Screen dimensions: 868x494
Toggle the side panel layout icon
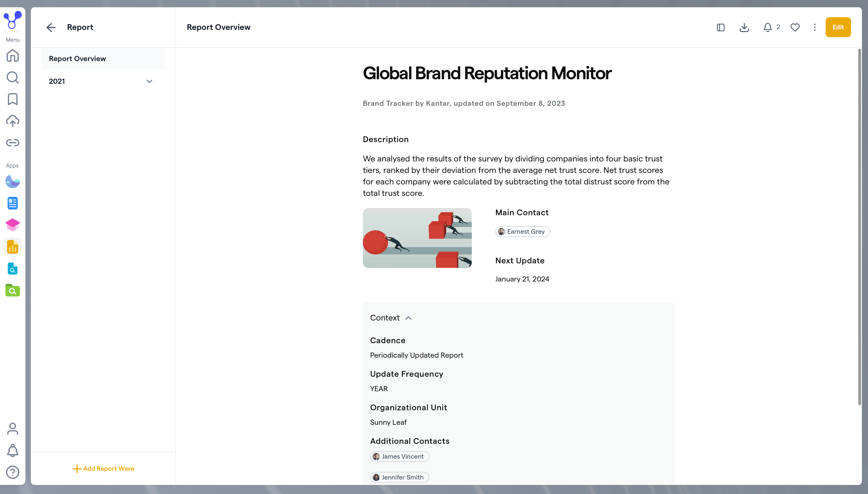pyautogui.click(x=720, y=27)
